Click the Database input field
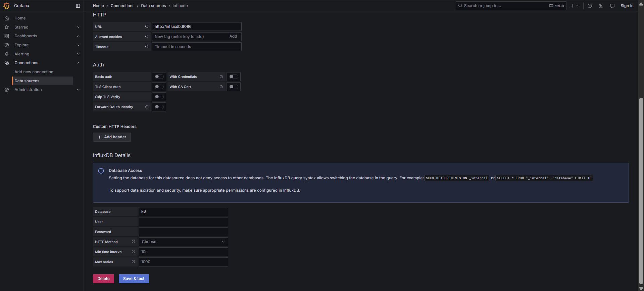 click(183, 211)
